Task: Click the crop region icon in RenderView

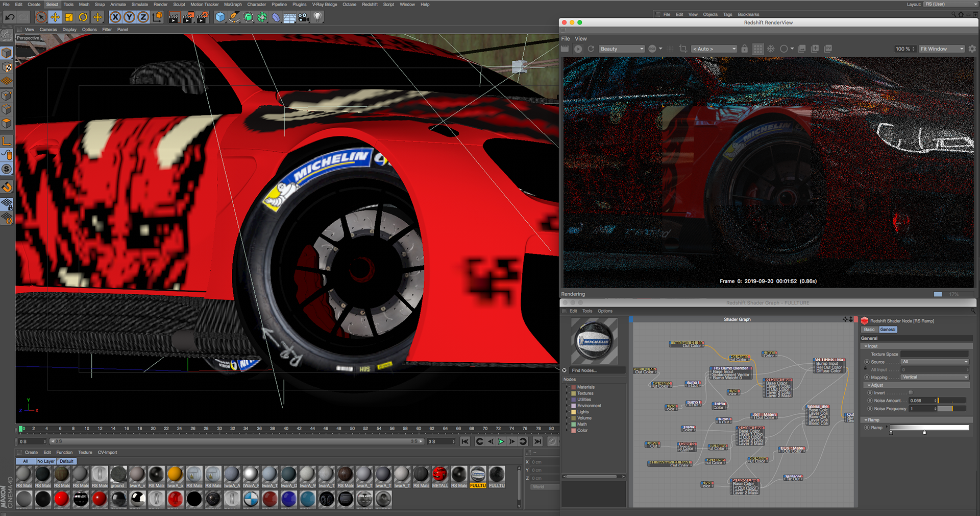Action: coord(683,49)
